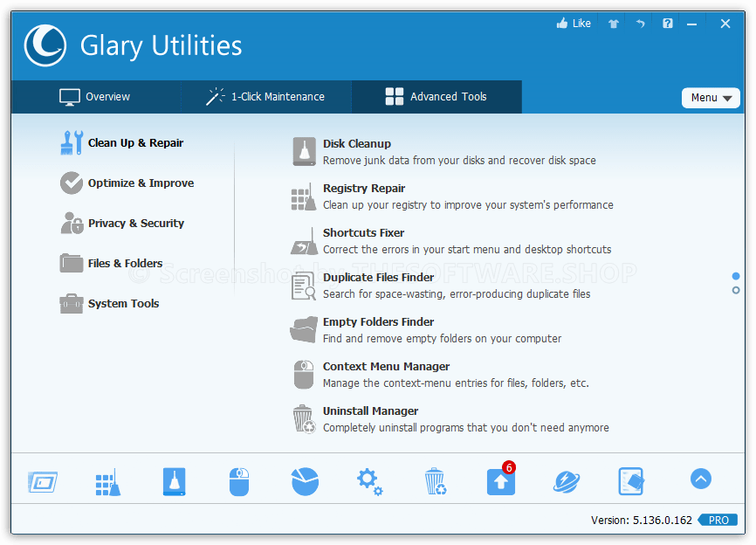Click the Uninstall Manager trash icon in list

pyautogui.click(x=304, y=418)
